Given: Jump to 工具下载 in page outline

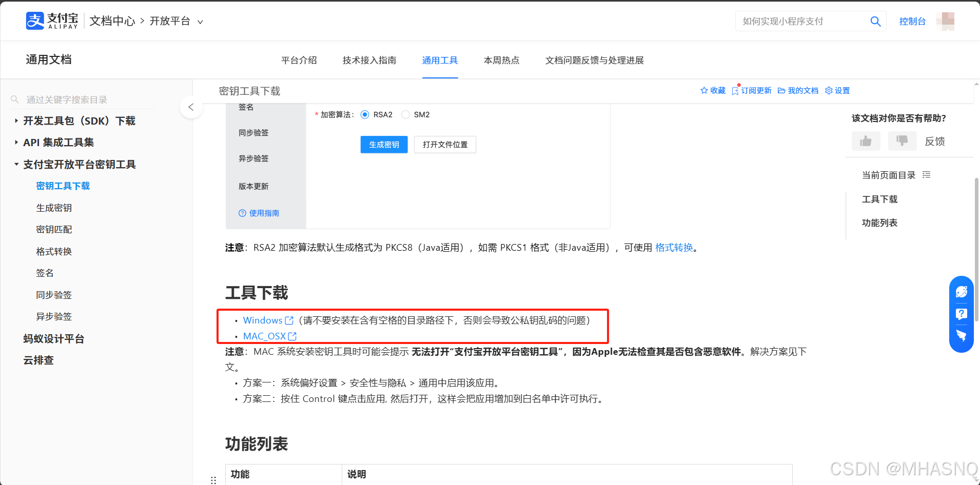Looking at the screenshot, I should [880, 199].
